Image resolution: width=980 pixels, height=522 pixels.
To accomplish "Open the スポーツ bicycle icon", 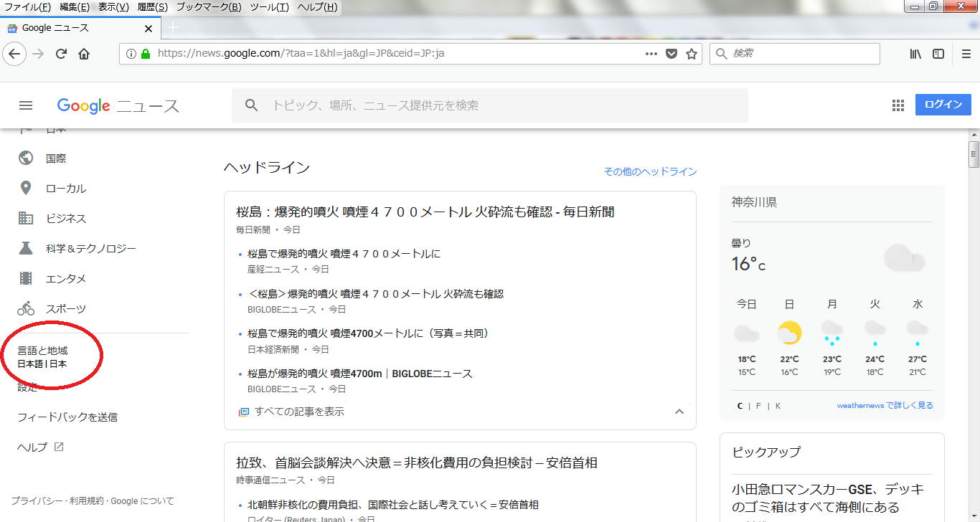I will pyautogui.click(x=26, y=308).
